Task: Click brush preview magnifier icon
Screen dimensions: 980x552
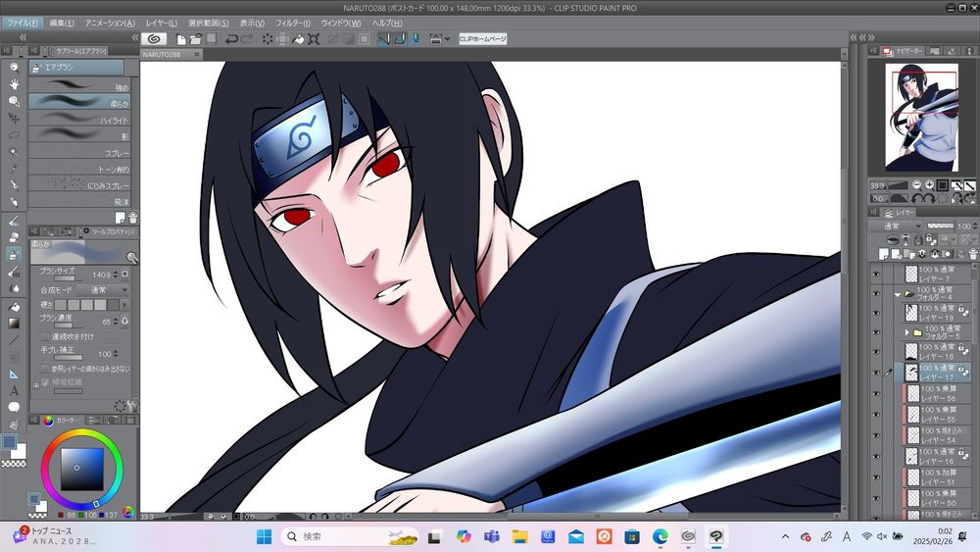Action: (132, 258)
